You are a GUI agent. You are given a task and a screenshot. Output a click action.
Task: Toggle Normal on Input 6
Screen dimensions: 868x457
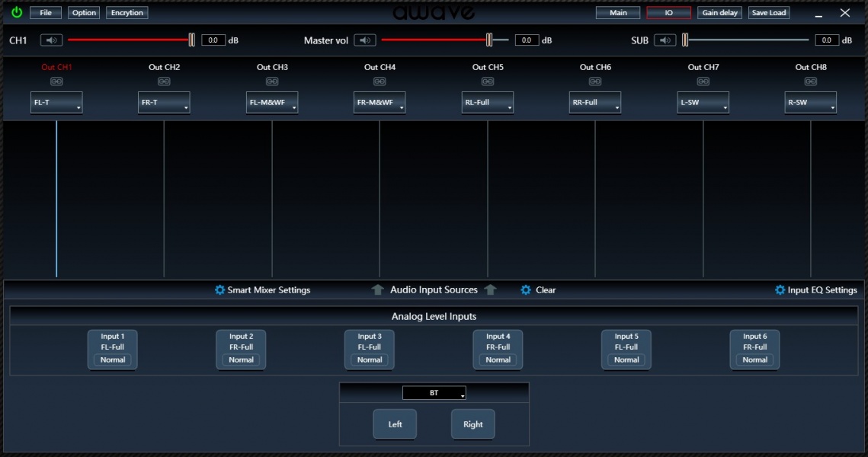(755, 360)
